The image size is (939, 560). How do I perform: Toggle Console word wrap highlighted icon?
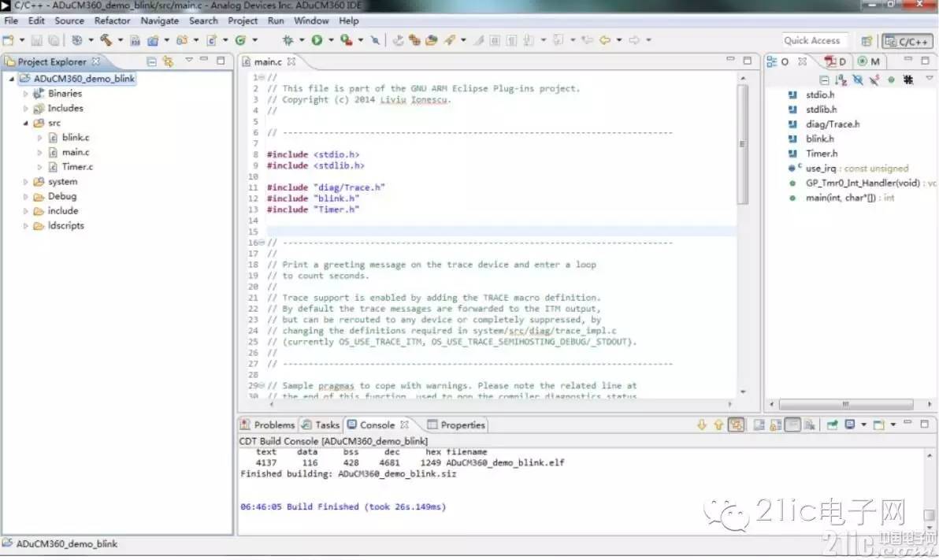[x=736, y=425]
